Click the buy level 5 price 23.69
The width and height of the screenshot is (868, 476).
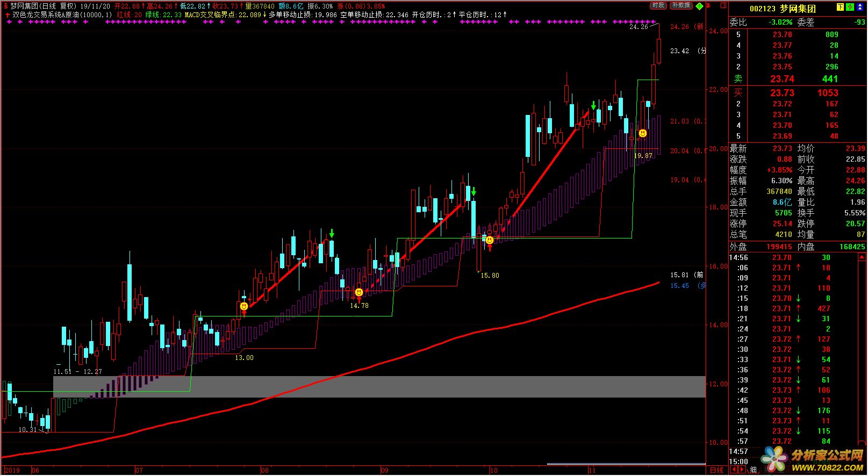(783, 136)
